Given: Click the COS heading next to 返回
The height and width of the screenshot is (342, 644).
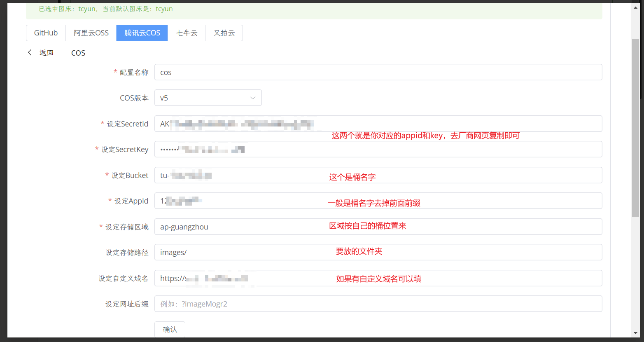Looking at the screenshot, I should (x=78, y=53).
